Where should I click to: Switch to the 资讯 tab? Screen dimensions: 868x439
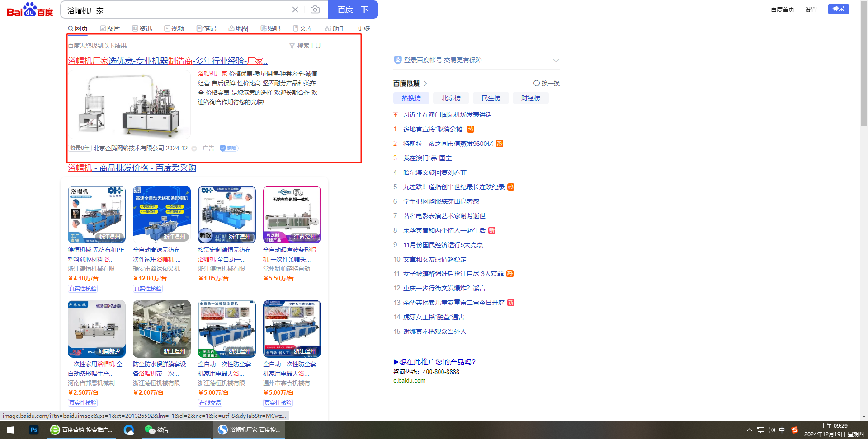click(x=142, y=28)
